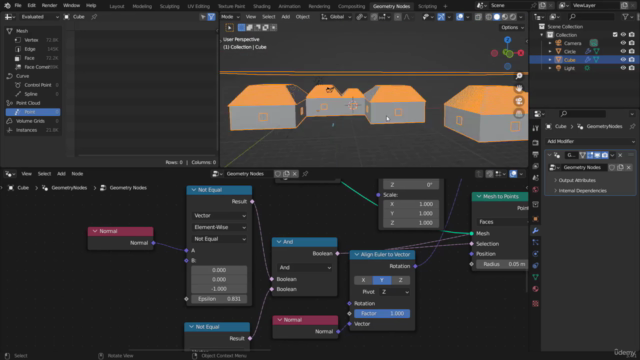Click Z axis on navigation gizmo

pyautogui.click(x=507, y=40)
